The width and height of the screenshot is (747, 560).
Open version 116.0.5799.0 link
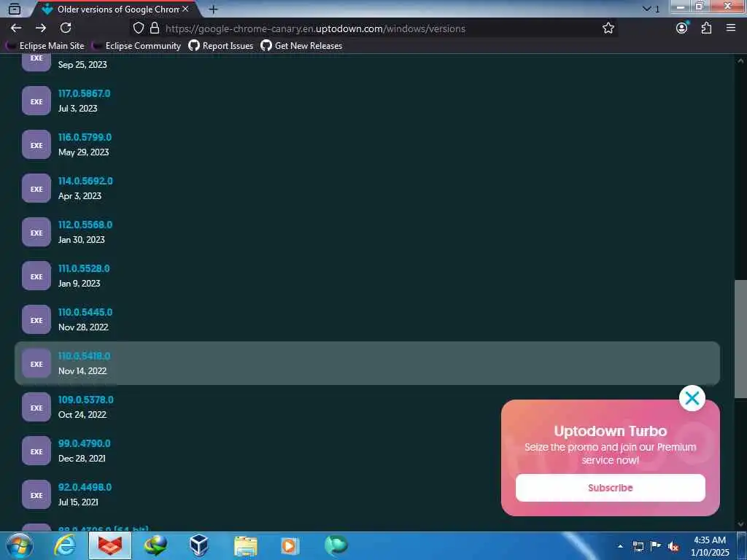(x=85, y=137)
